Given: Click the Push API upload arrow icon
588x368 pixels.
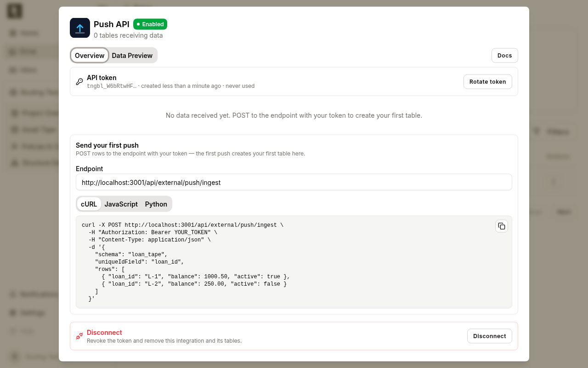Looking at the screenshot, I should (80, 28).
